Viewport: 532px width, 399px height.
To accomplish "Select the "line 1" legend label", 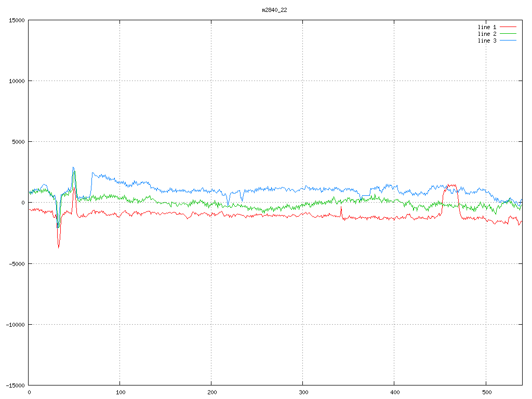I will (487, 26).
